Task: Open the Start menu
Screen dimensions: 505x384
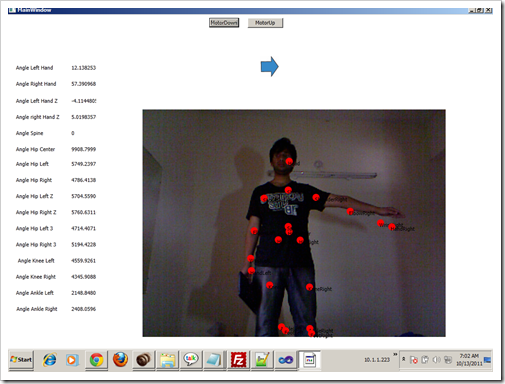Action: point(21,360)
